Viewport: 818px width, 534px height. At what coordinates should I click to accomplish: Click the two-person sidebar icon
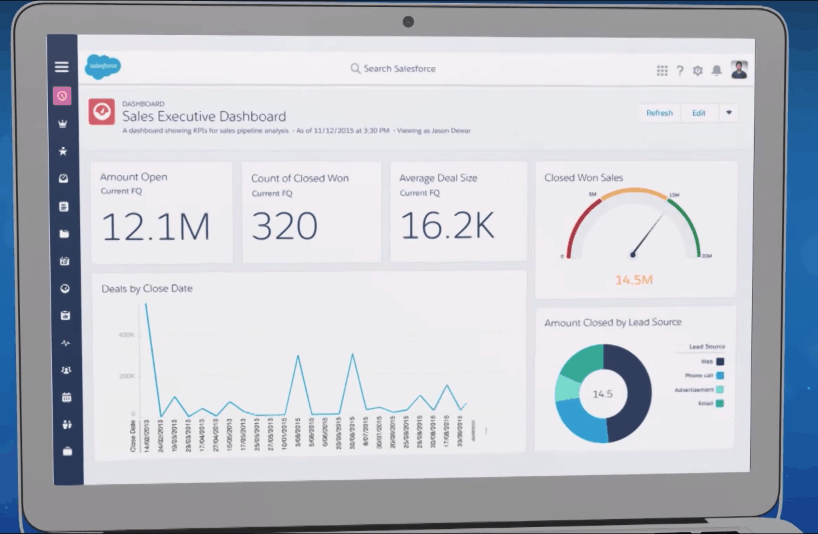(67, 424)
